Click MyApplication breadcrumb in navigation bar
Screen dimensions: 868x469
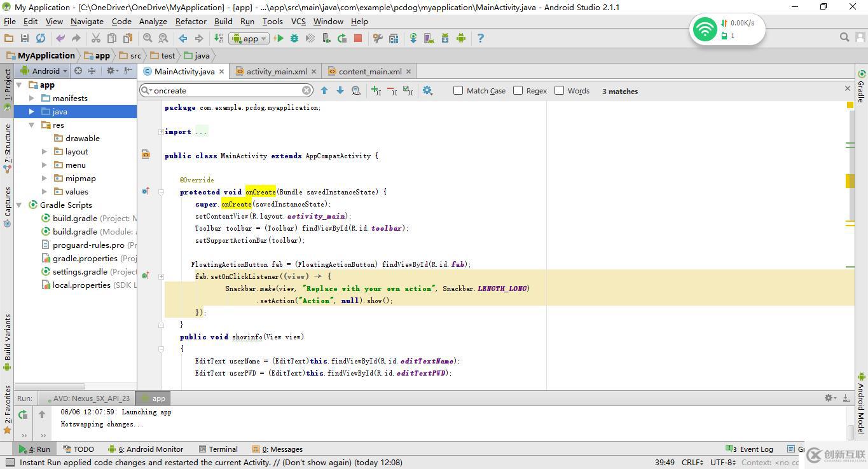click(x=40, y=55)
